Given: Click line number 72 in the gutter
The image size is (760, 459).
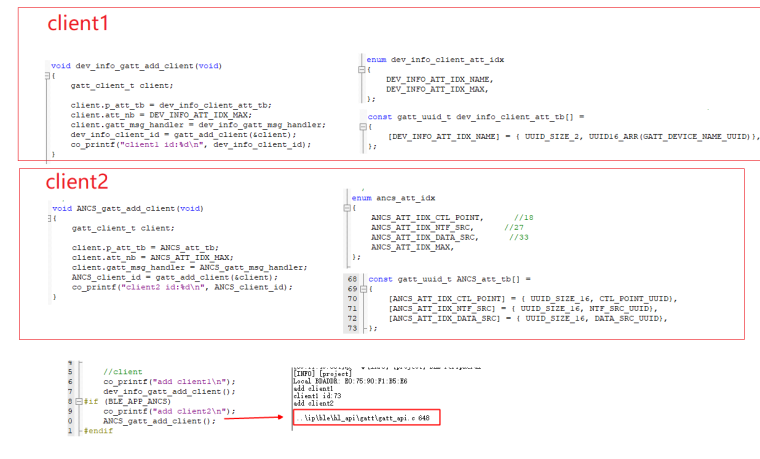Looking at the screenshot, I should [x=352, y=317].
